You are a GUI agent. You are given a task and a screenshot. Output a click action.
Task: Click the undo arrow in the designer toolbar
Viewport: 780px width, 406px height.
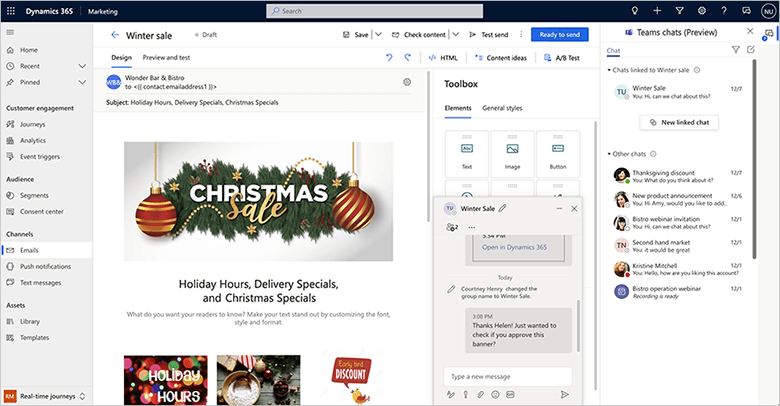pos(390,58)
